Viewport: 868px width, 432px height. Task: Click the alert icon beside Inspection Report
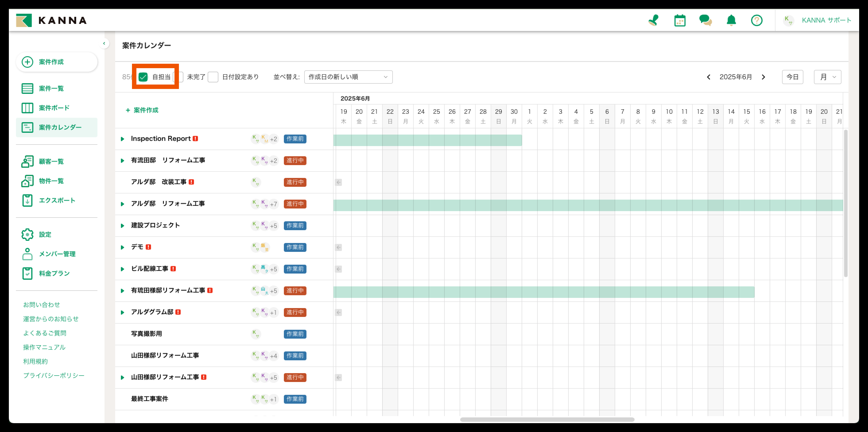[x=196, y=138]
